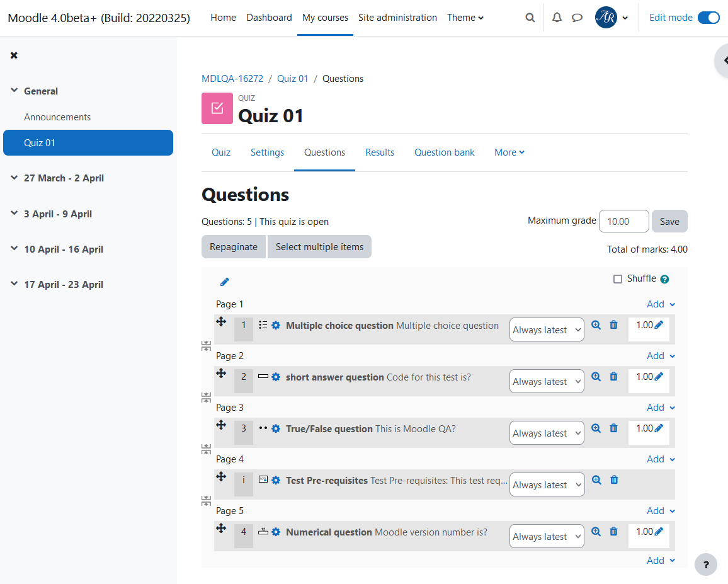
Task: Preview True/False question with magnifier icon
Action: tap(596, 428)
